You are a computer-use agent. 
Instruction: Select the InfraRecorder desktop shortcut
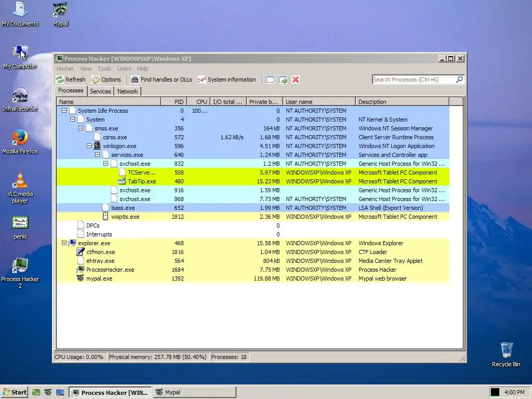[x=20, y=99]
